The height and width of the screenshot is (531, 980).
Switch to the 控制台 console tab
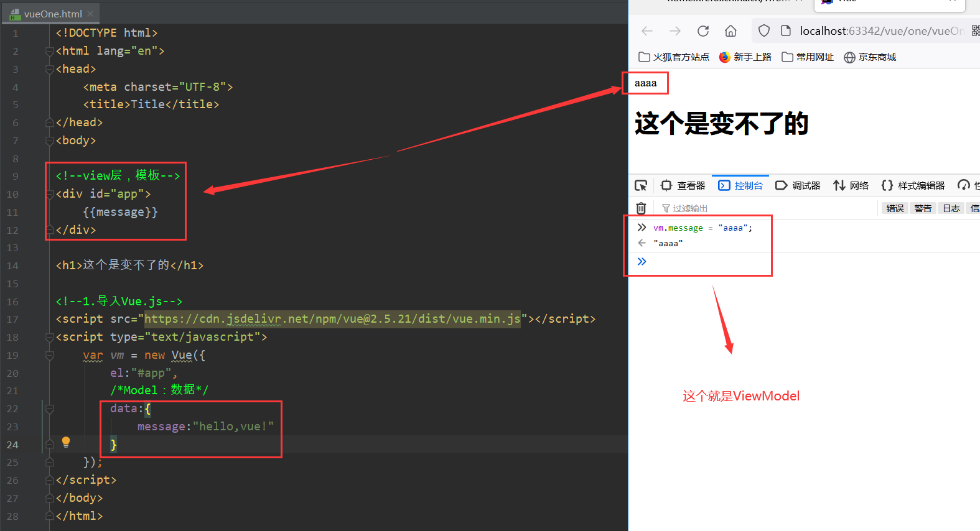[740, 185]
